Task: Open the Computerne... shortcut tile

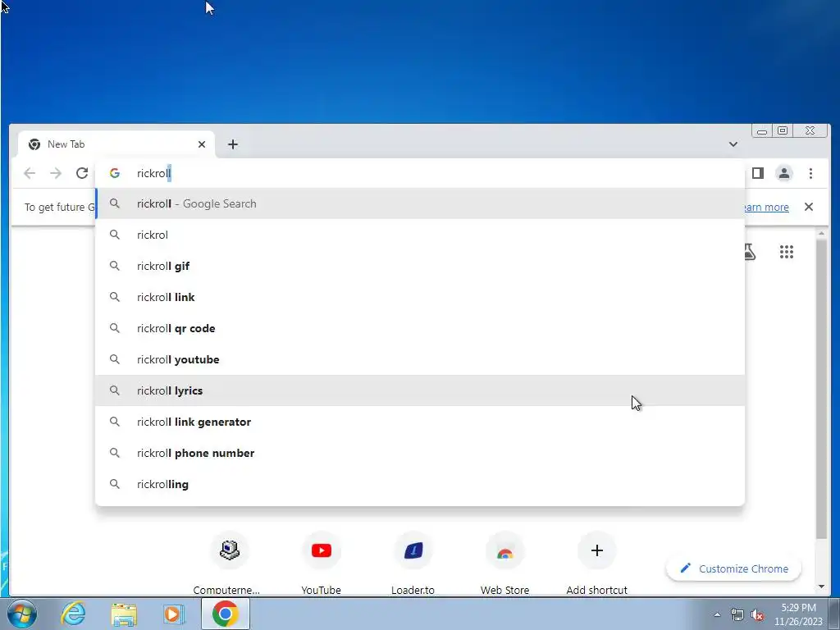Action: click(x=230, y=563)
